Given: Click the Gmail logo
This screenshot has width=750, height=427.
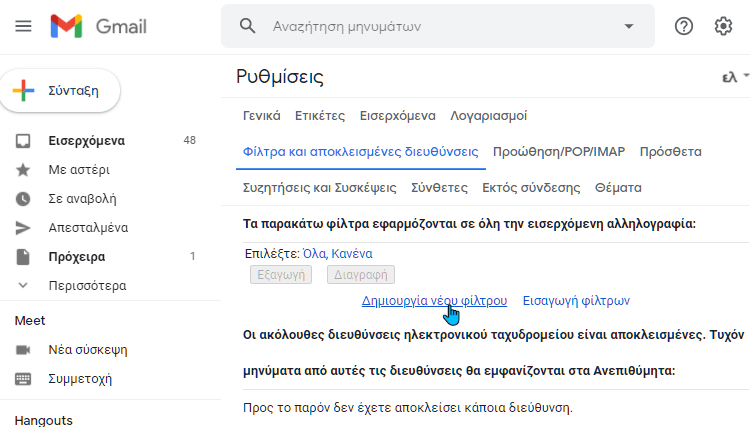Looking at the screenshot, I should coord(99,26).
